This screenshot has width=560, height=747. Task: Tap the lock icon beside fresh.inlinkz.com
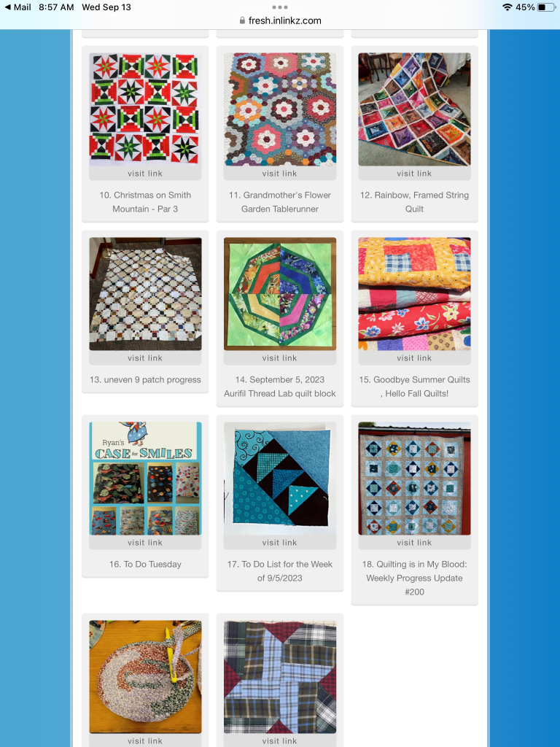pyautogui.click(x=242, y=20)
